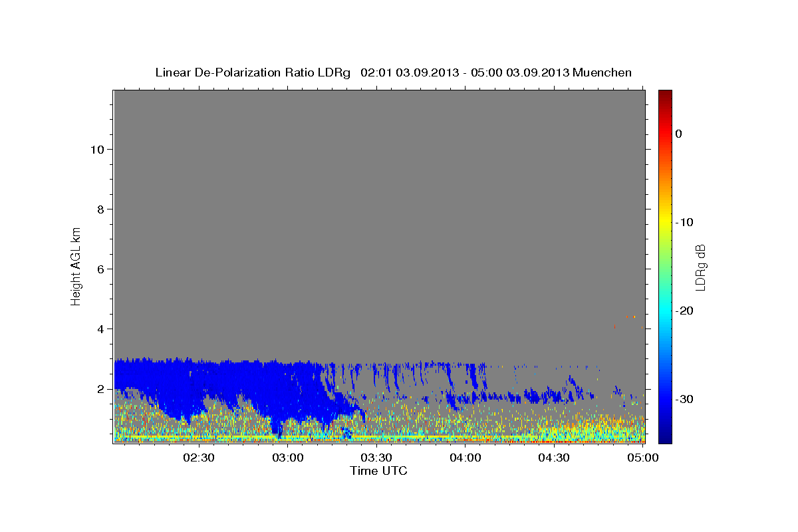Click the '04:30' time axis label
798x532 pixels.
tap(554, 458)
